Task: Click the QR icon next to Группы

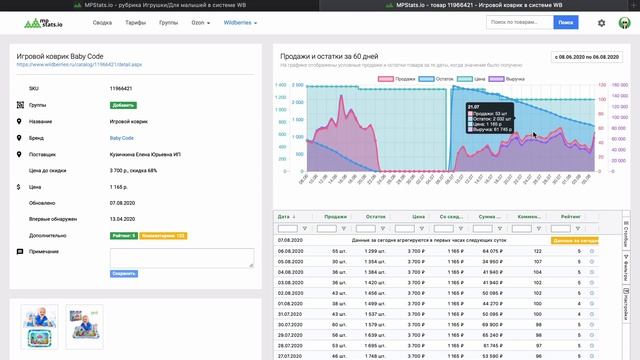Action: click(x=20, y=105)
